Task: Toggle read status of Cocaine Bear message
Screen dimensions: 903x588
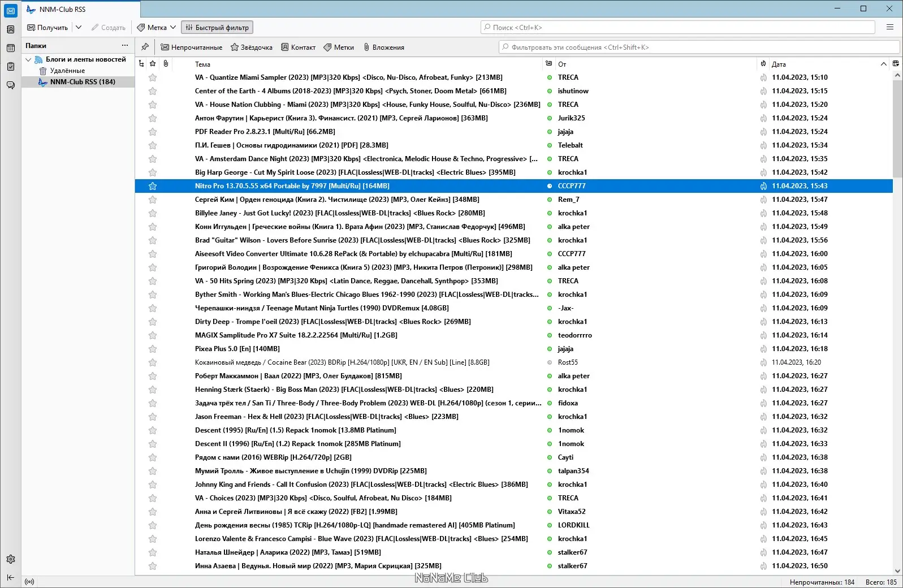Action: 550,362
